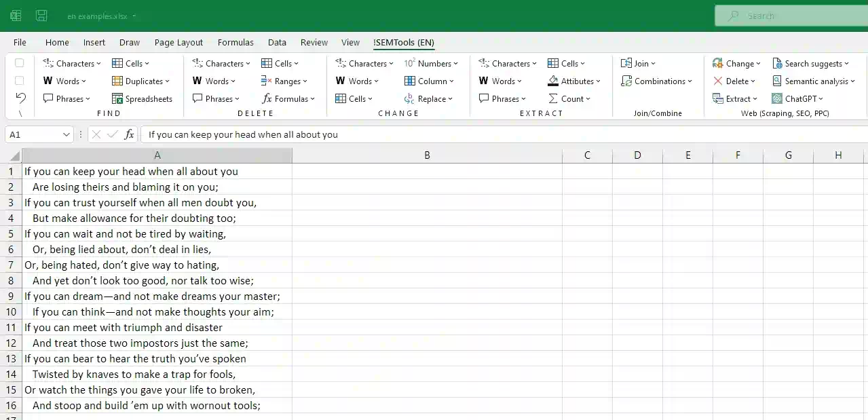Open the web Delete tool
This screenshot has height=420, width=868.
click(x=734, y=81)
